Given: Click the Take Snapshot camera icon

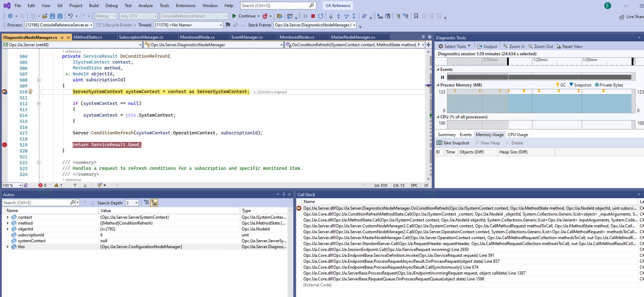Looking at the screenshot, I should 439,143.
